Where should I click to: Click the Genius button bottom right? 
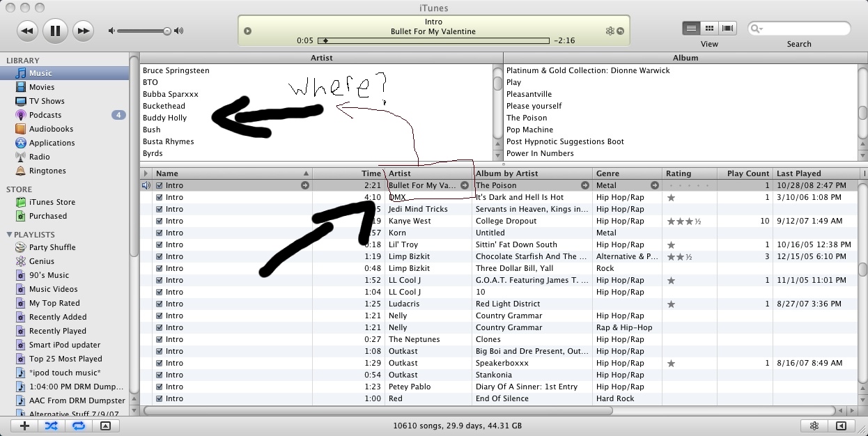[814, 426]
